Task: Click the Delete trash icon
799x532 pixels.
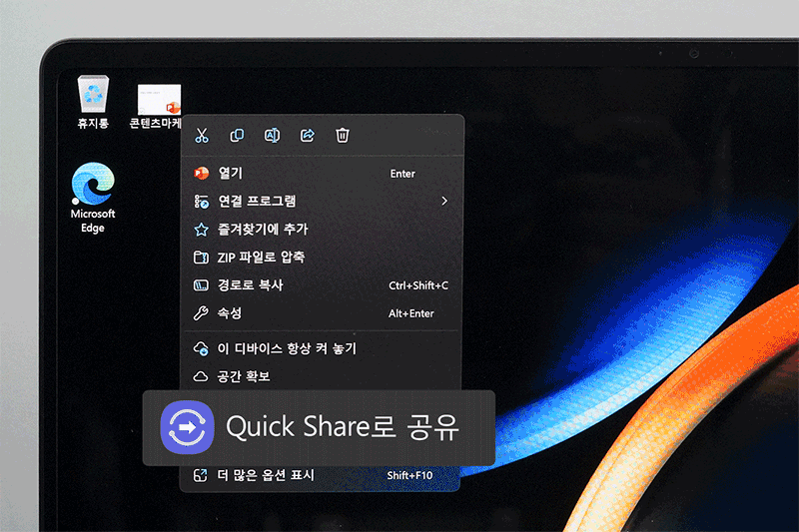Action: pyautogui.click(x=343, y=136)
